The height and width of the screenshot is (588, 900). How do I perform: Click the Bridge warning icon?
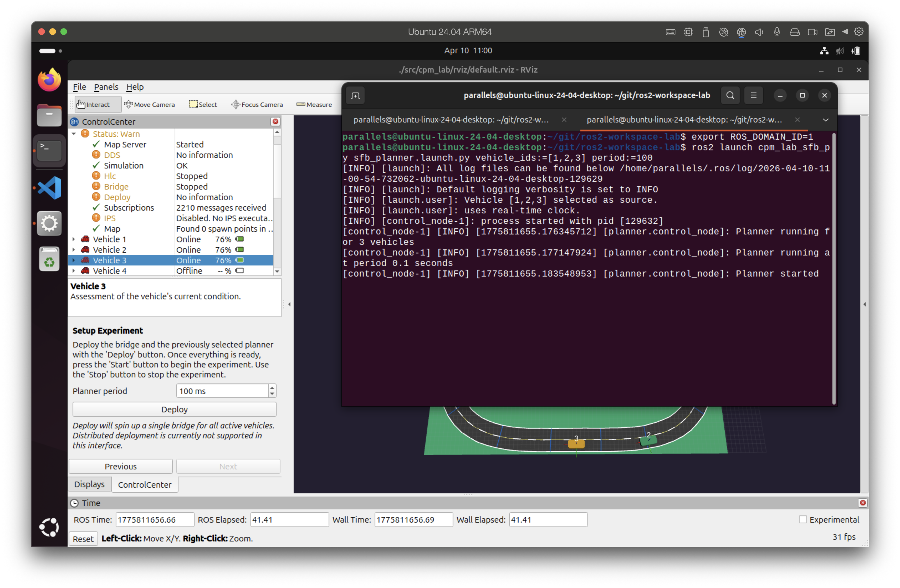pyautogui.click(x=96, y=186)
